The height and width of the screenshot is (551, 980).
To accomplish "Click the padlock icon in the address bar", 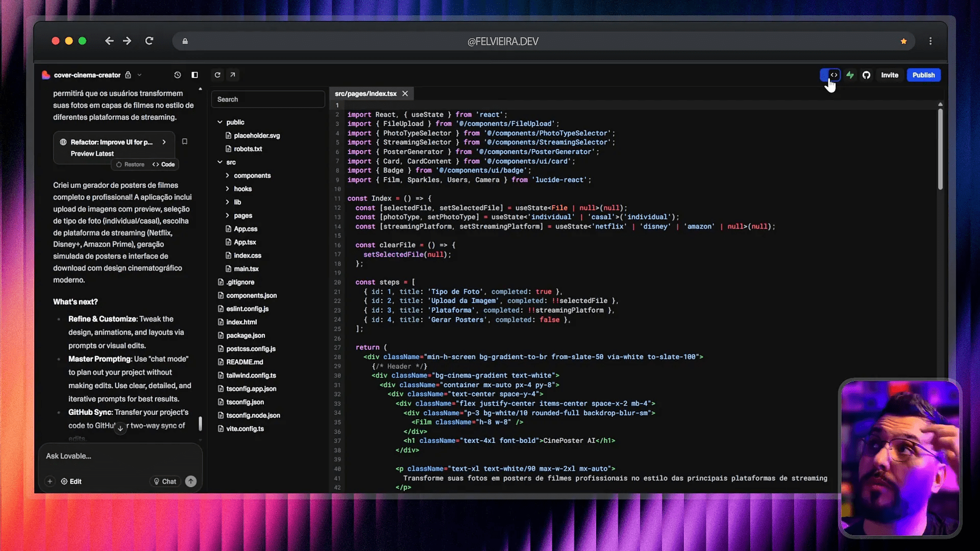I will [x=185, y=41].
